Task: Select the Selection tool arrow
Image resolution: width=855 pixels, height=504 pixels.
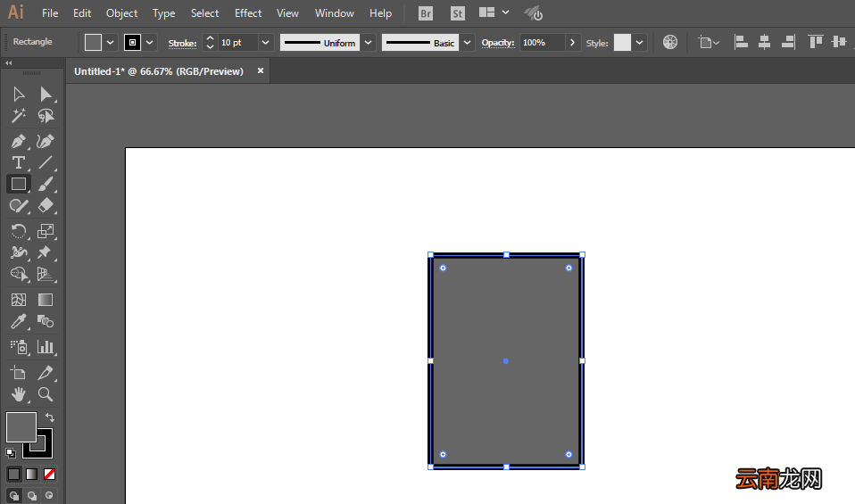Action: (19, 95)
